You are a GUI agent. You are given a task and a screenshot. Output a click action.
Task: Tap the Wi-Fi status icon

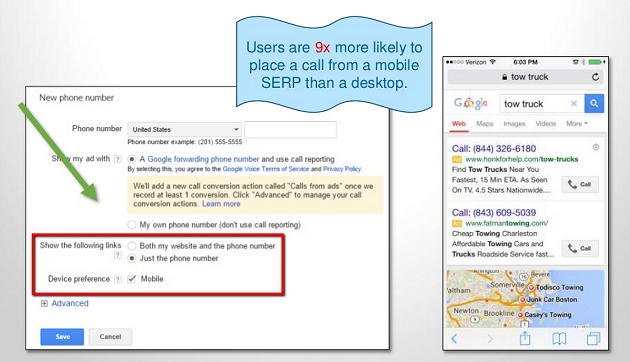[493, 62]
